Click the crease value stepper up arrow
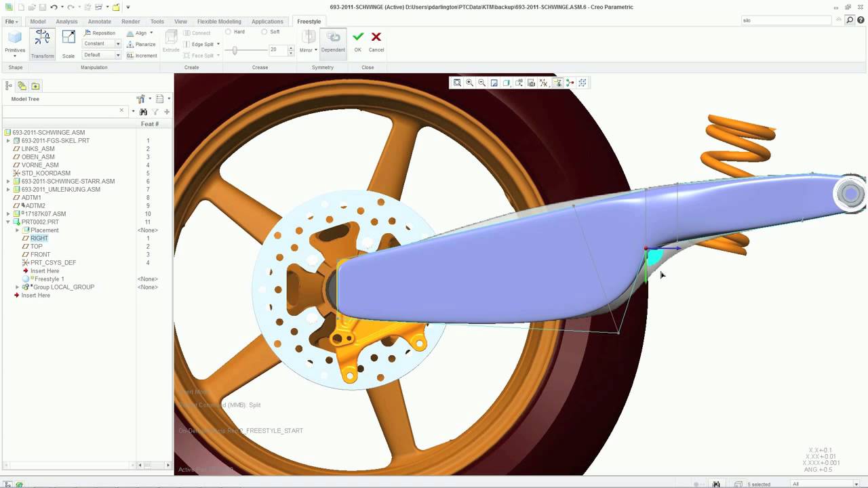Image resolution: width=868 pixels, height=488 pixels. tap(291, 47)
